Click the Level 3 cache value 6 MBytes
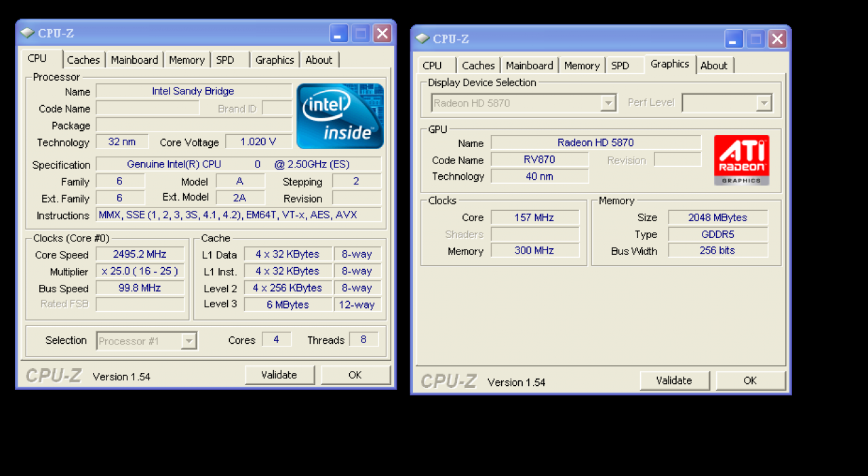The image size is (868, 476). [288, 304]
